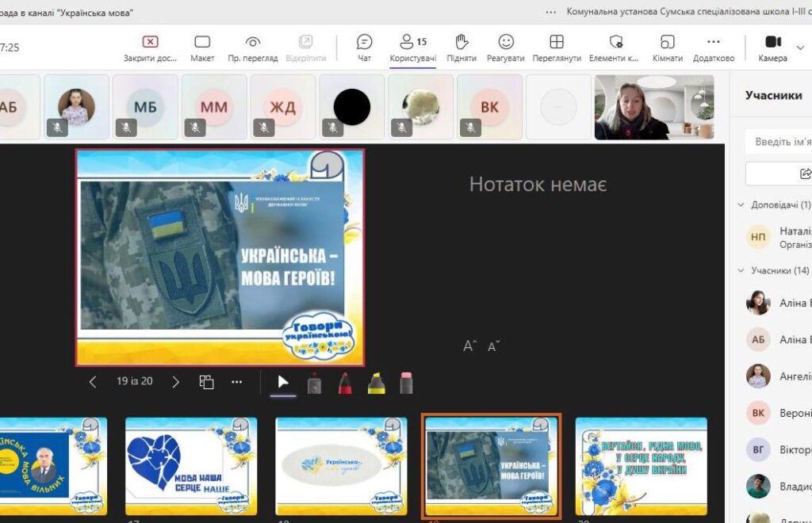Click Закрити доступ to stop sharing
Image resolution: width=812 pixels, height=523 pixels.
(150, 48)
